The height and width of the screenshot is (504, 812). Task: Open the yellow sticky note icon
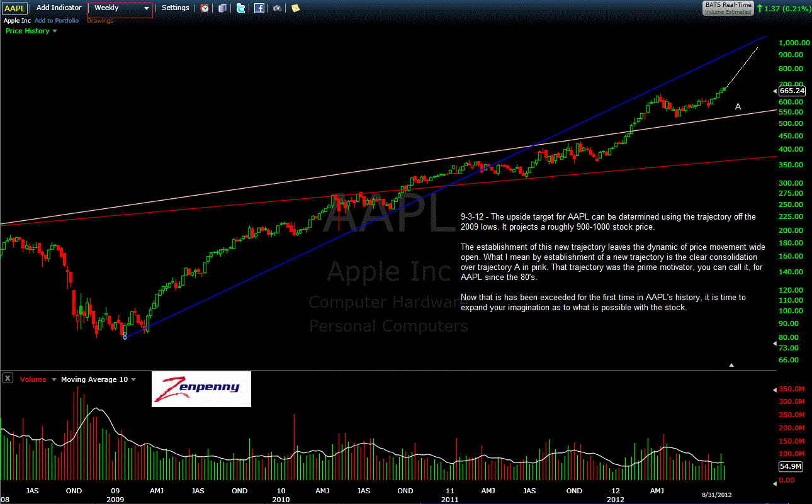[295, 8]
